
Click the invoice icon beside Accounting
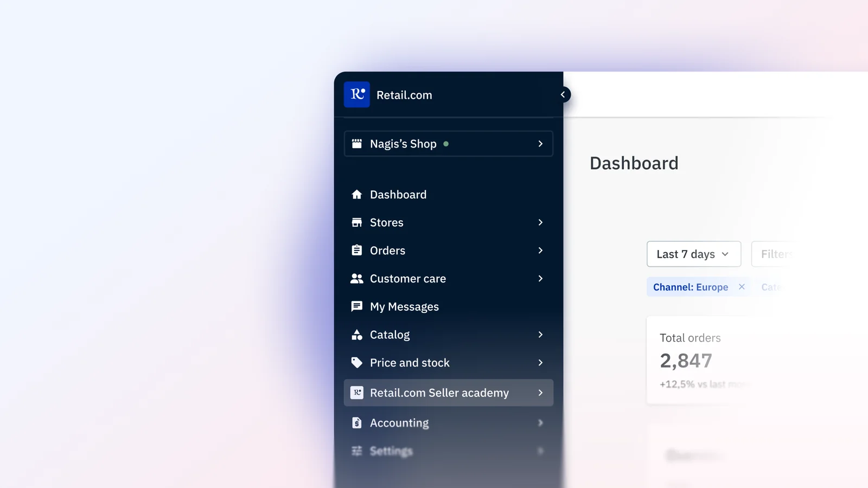[x=357, y=422]
